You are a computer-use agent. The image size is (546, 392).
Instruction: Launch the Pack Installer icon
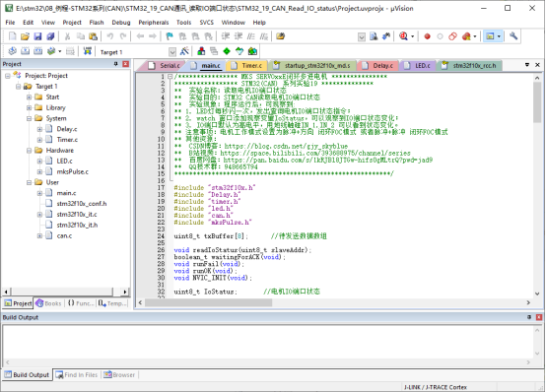click(x=252, y=51)
